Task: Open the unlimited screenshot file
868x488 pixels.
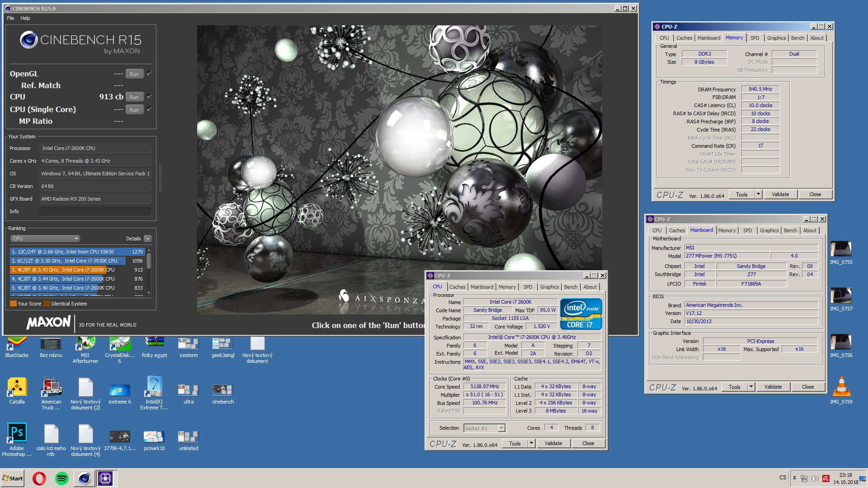Action: pyautogui.click(x=189, y=440)
